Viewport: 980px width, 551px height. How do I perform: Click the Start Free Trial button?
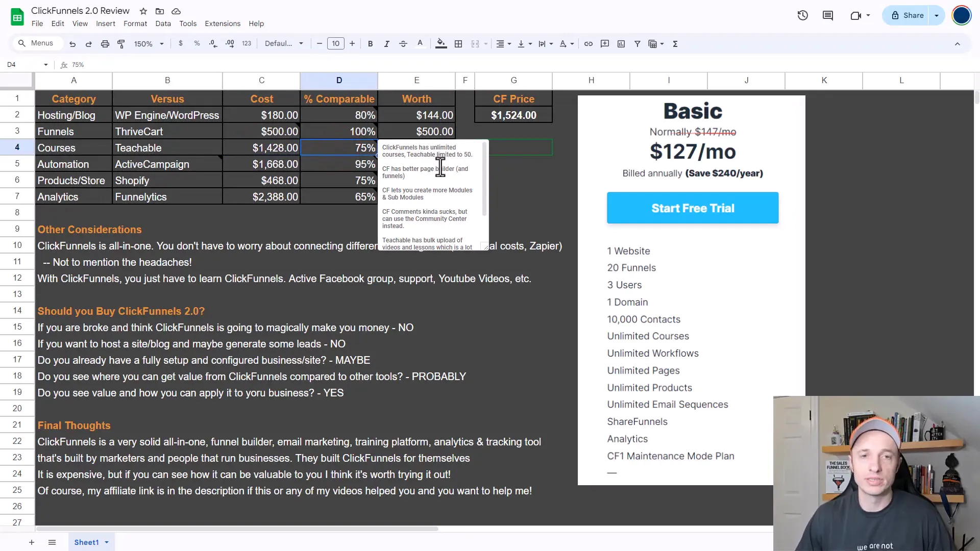(x=693, y=208)
